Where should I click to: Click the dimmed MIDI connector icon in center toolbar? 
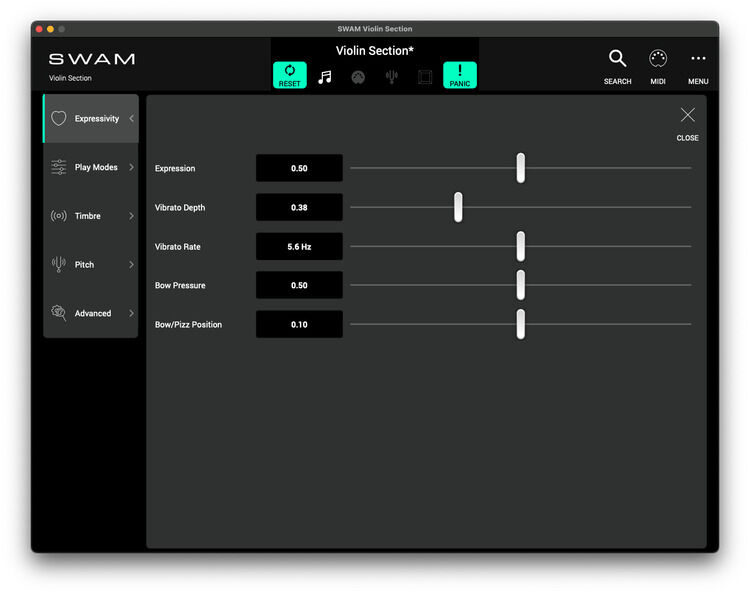[x=358, y=77]
